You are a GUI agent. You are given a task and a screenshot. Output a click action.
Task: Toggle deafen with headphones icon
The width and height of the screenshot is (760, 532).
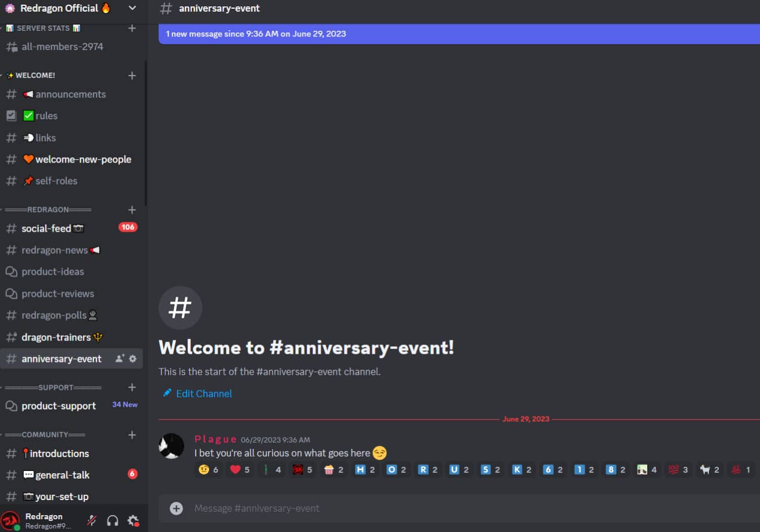113,520
